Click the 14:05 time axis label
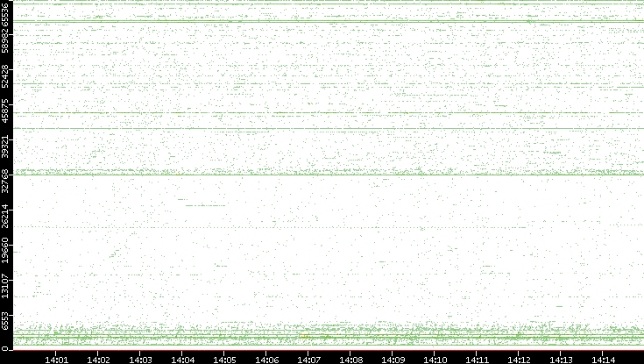Screen dimensions: 644x364 (224, 359)
